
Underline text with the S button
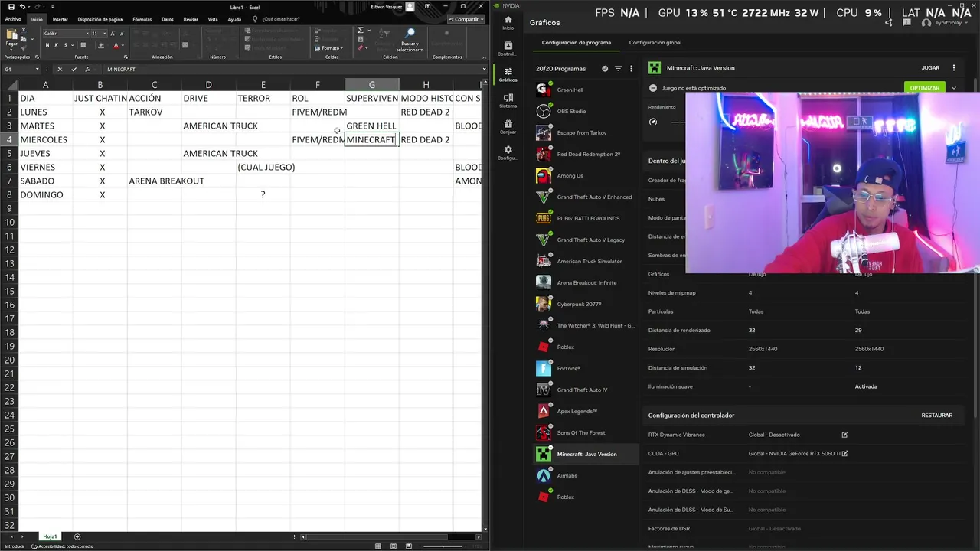(65, 45)
